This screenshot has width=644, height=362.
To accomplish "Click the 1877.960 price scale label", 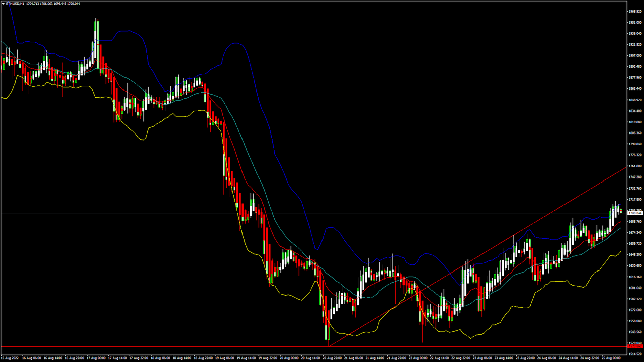I will (x=635, y=77).
